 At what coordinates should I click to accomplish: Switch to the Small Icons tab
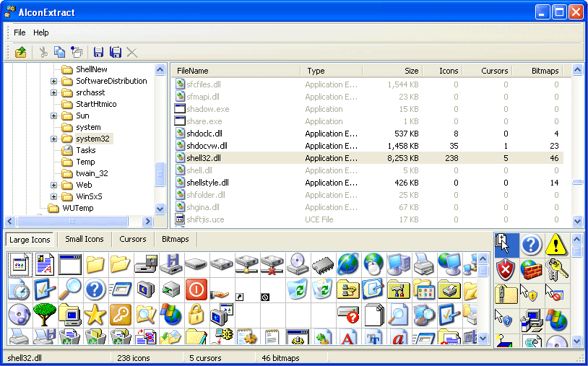click(84, 239)
